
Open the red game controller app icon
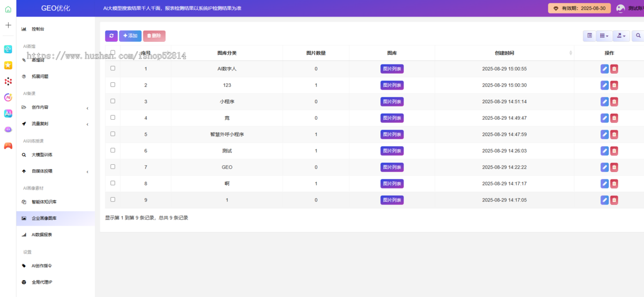click(x=8, y=146)
